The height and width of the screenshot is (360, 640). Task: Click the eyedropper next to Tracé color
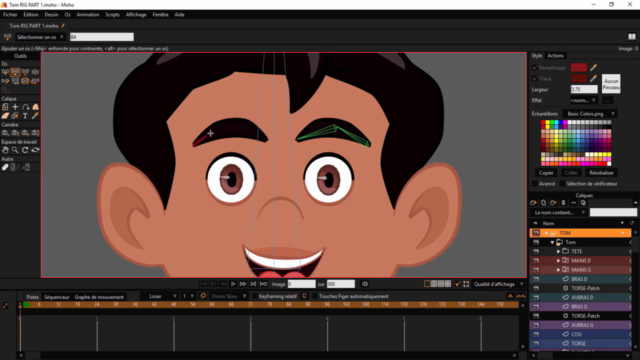point(593,78)
